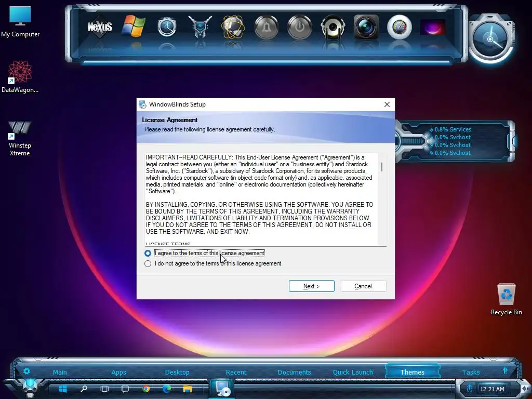Open File Explorer from taskbar
The width and height of the screenshot is (532, 399).
click(x=188, y=389)
